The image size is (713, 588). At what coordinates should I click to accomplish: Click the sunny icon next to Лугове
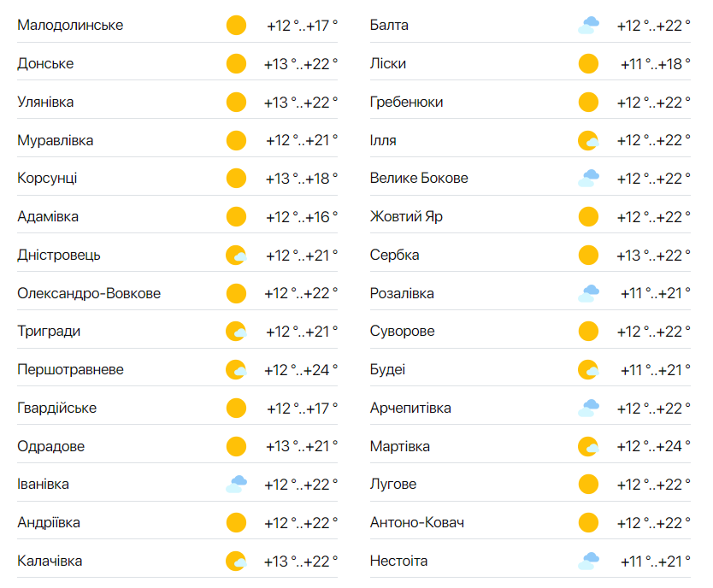[588, 485]
